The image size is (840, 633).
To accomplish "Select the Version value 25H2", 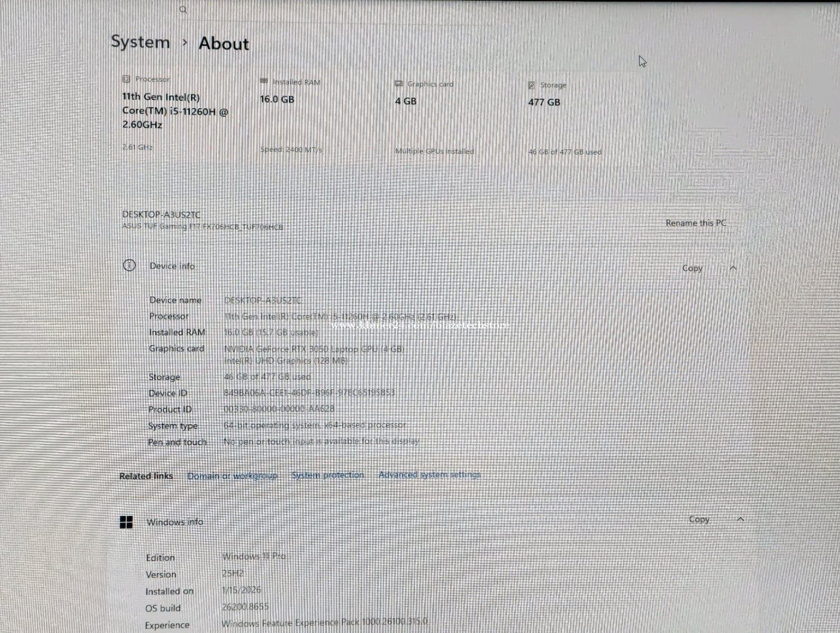I will pos(233,573).
